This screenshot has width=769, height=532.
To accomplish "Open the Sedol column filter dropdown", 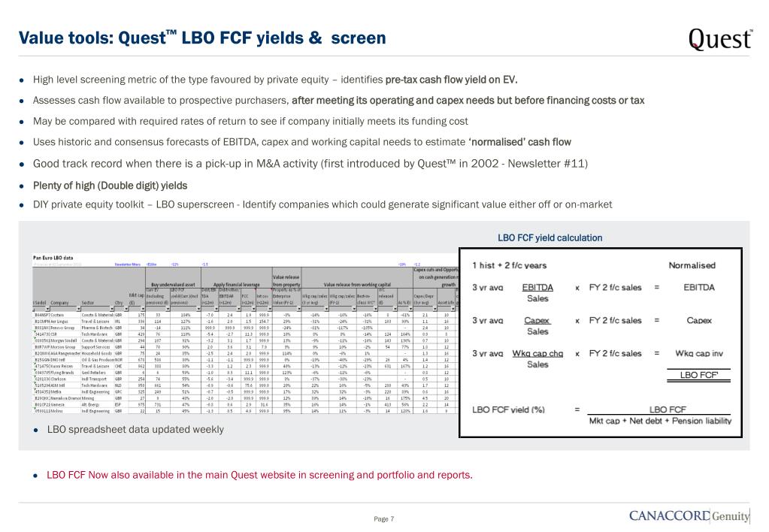I will [47, 309].
